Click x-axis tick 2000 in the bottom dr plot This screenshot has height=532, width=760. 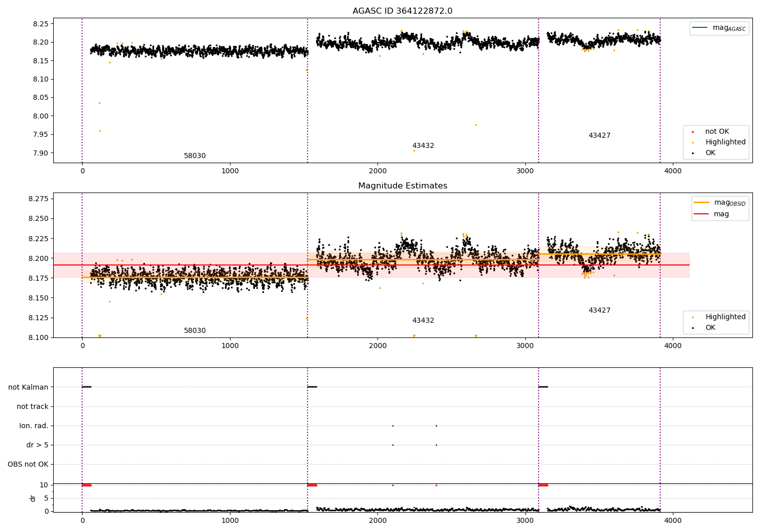[377, 521]
